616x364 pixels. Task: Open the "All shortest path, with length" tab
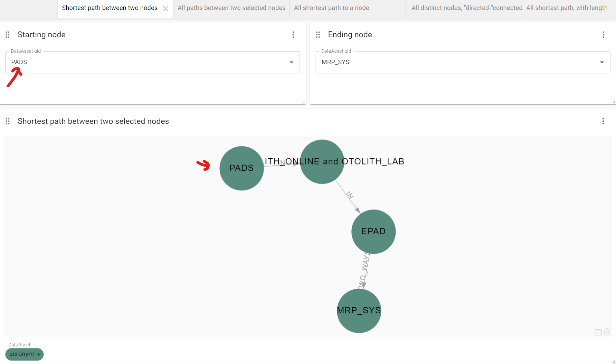click(x=567, y=8)
